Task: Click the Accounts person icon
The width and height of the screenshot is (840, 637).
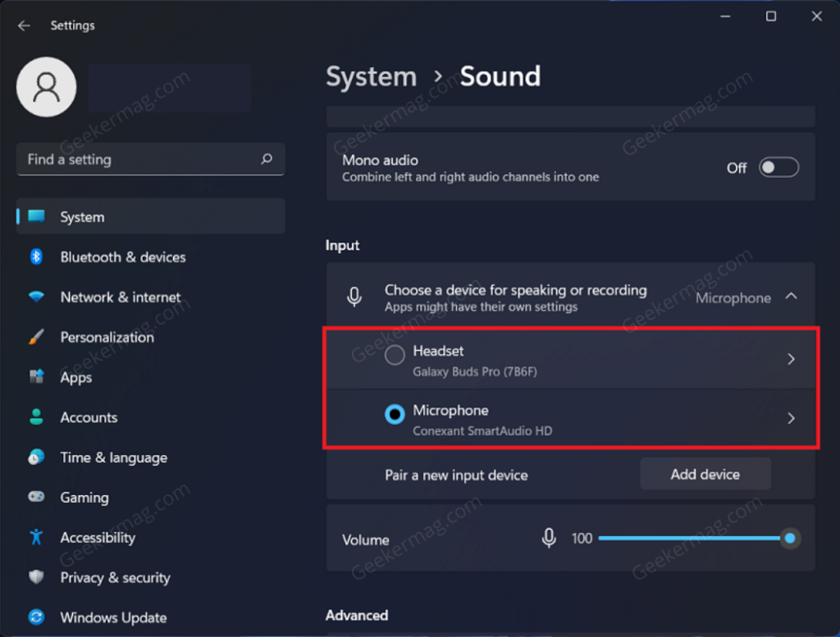Action: (36, 417)
